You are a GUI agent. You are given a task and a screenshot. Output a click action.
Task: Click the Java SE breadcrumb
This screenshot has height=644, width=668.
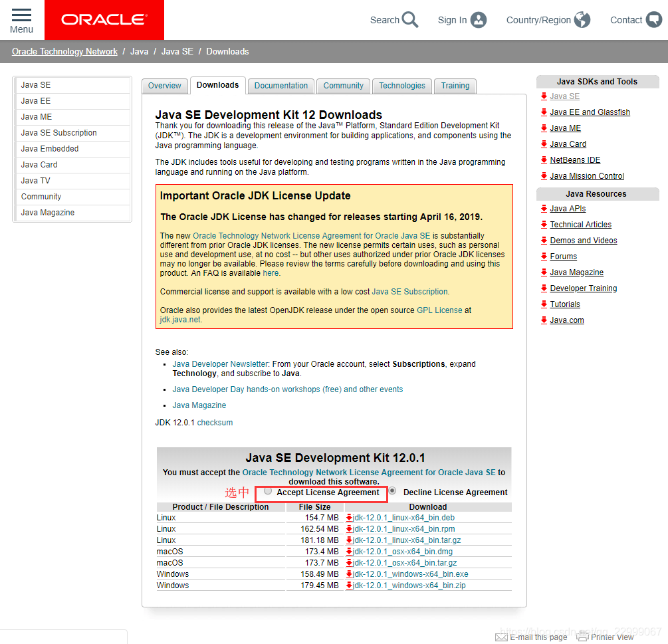(177, 52)
